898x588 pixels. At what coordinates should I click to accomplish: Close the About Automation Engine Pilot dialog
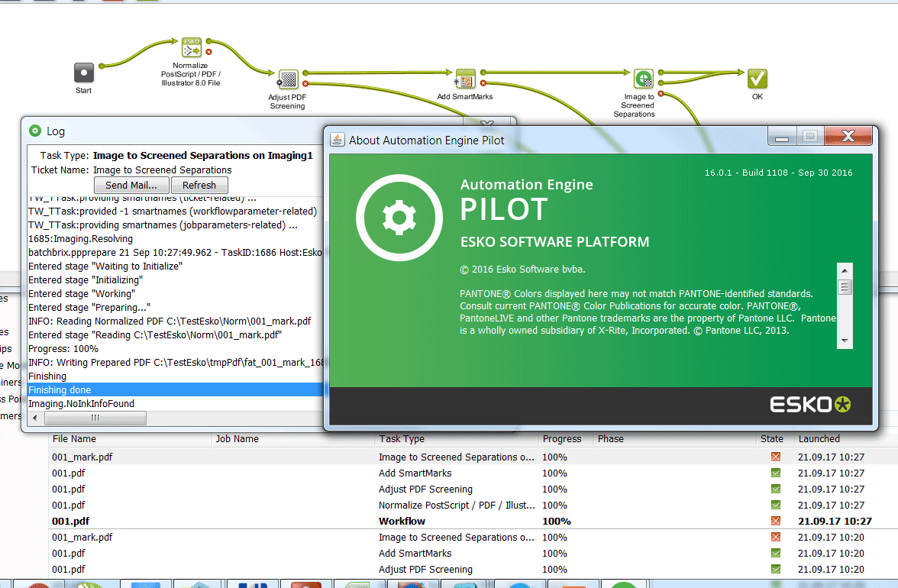[848, 136]
